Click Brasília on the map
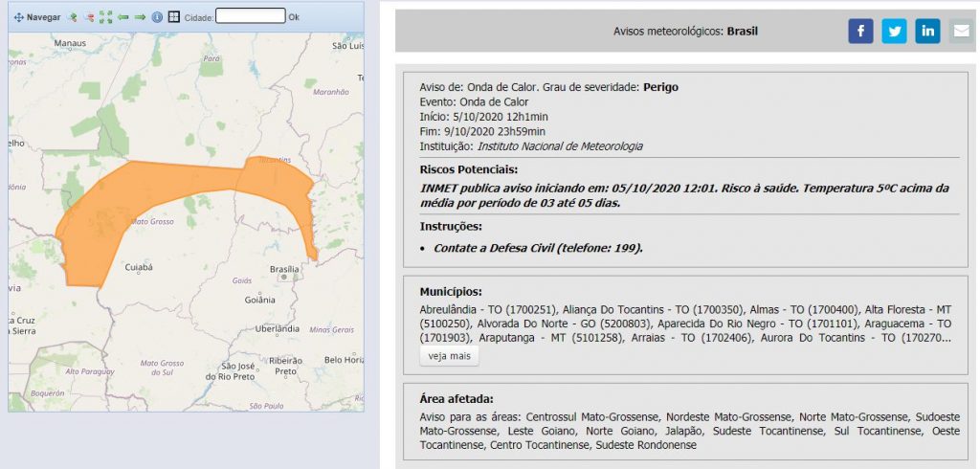Image resolution: width=980 pixels, height=469 pixels. [284, 269]
